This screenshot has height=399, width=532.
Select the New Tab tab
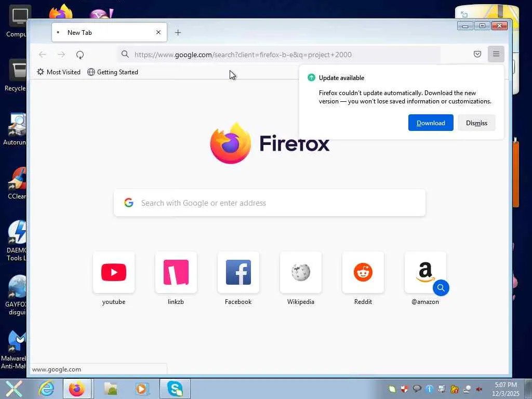[x=109, y=33]
